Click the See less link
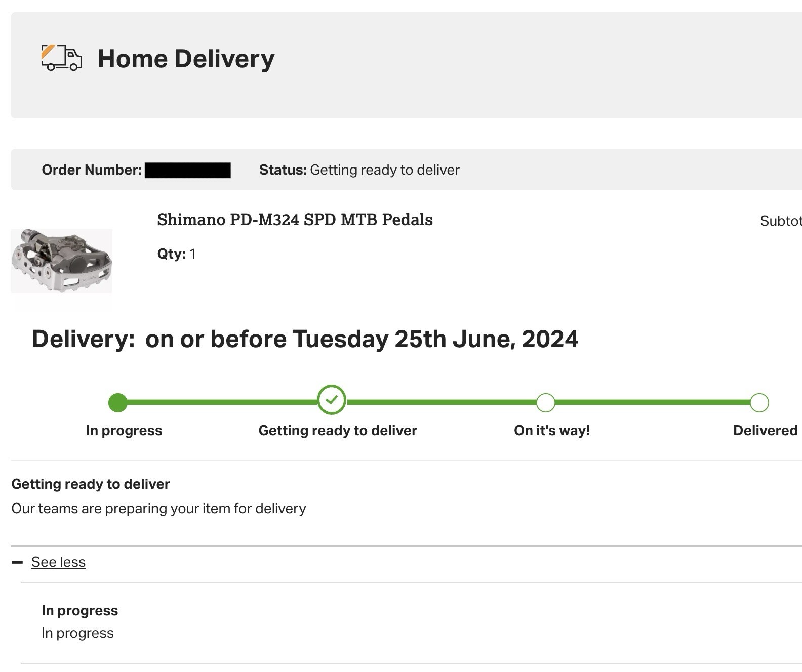 tap(58, 562)
